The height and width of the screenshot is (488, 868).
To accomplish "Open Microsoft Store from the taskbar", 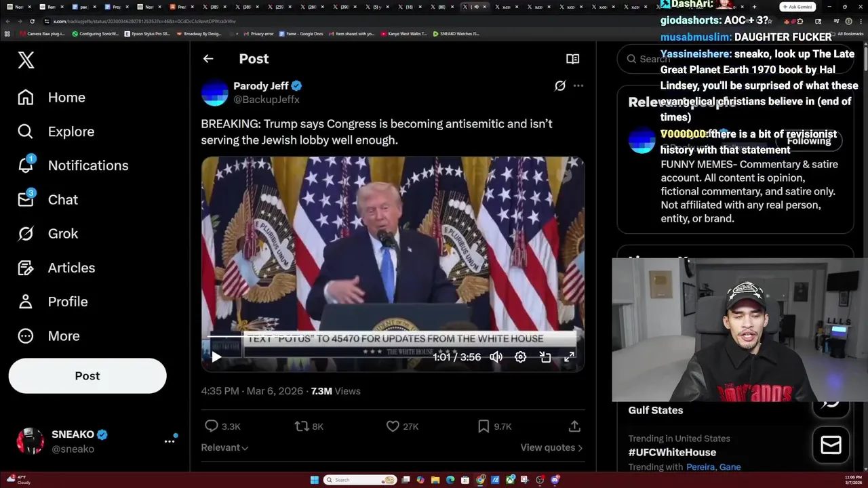I will 465,480.
